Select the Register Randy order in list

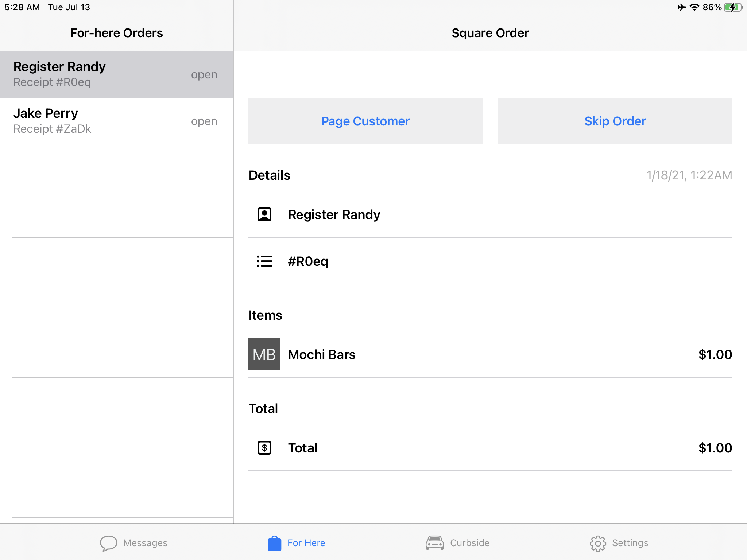117,74
